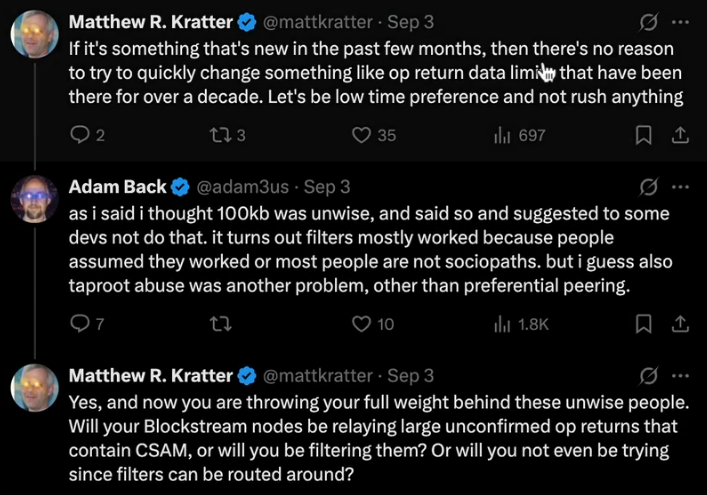The image size is (707, 495).
Task: Share Matthew Kratter's first tweet
Action: tap(679, 135)
